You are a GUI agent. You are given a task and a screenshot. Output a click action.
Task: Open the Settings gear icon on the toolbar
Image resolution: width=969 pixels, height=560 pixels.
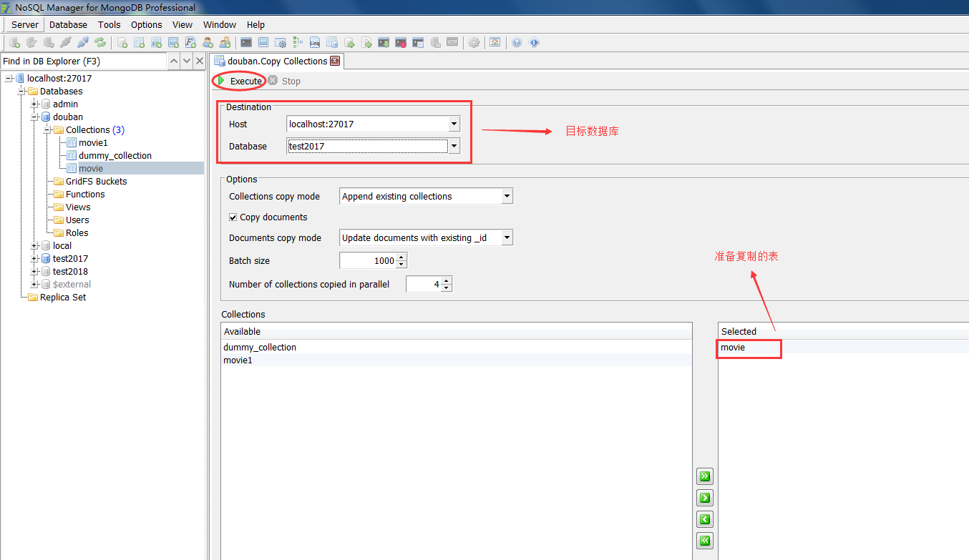click(x=474, y=42)
